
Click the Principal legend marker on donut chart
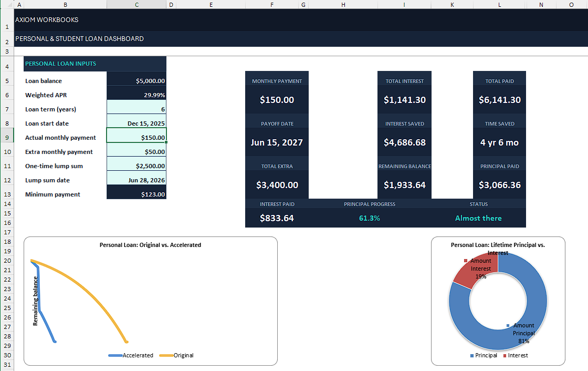click(x=472, y=356)
